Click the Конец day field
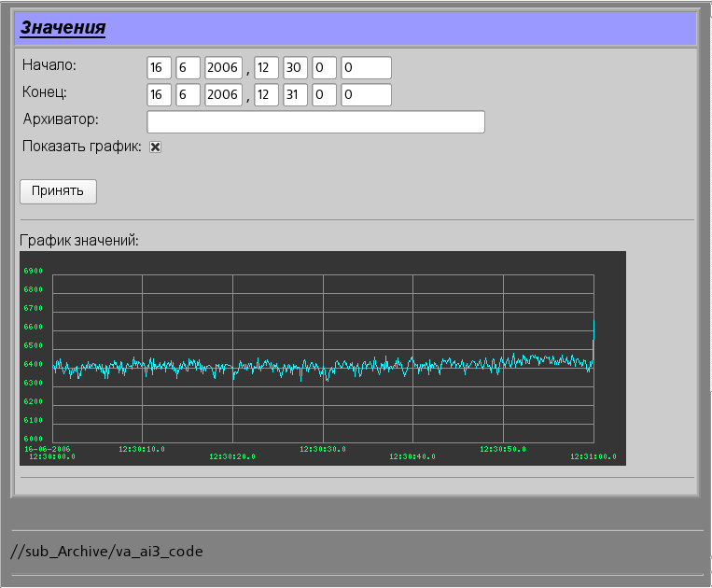Screen dimensions: 712x588 point(159,95)
